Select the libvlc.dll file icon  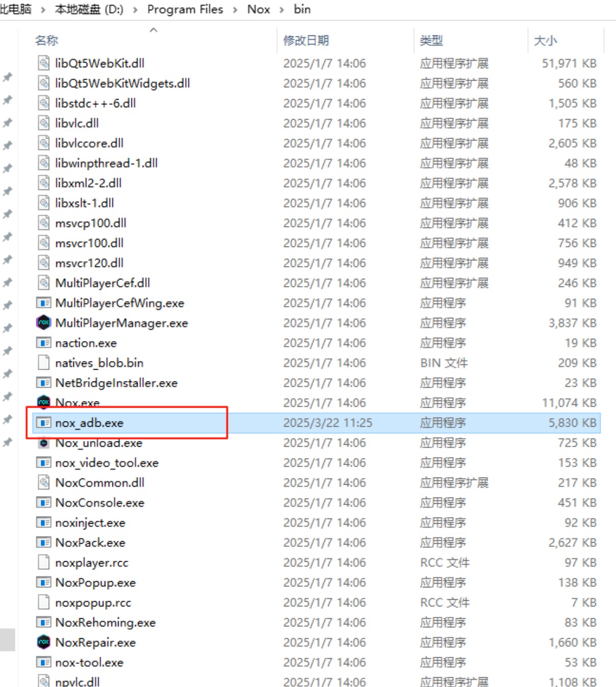click(x=44, y=123)
